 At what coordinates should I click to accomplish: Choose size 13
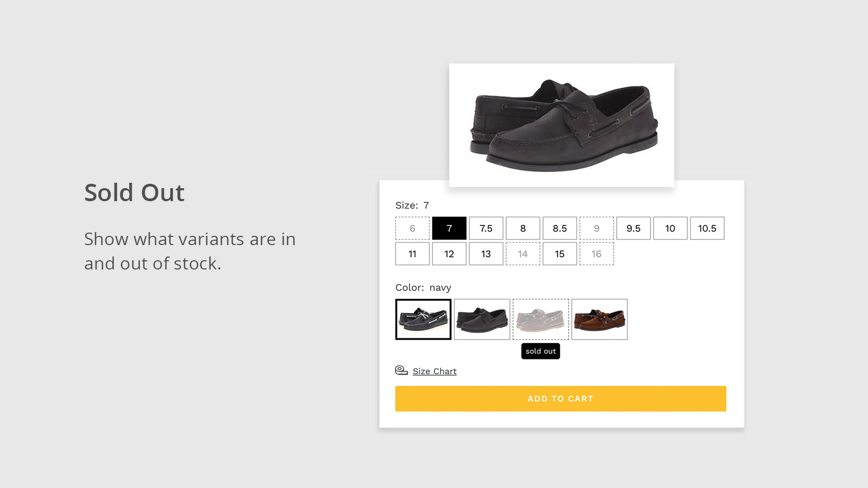[x=486, y=254]
